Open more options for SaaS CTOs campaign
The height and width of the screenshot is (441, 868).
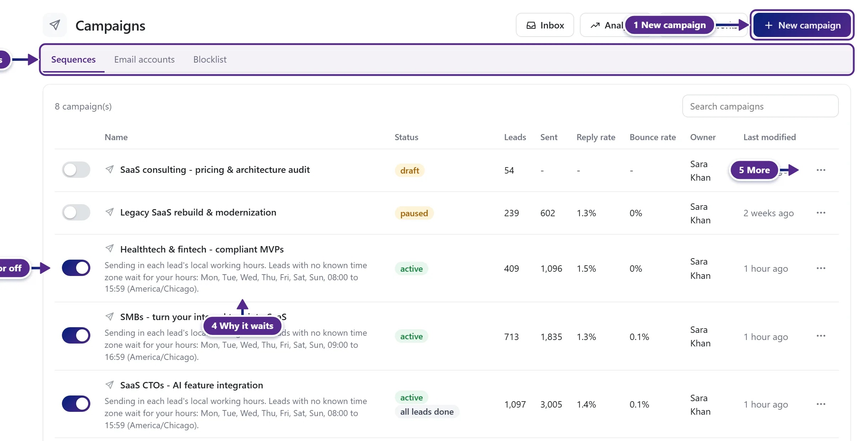[821, 404]
